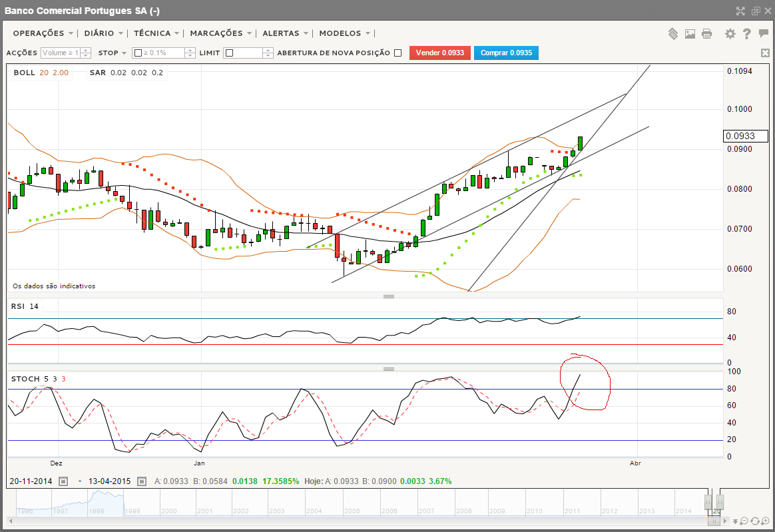Open the Técnica dropdown menu
This screenshot has height=532, width=775.
pos(156,33)
